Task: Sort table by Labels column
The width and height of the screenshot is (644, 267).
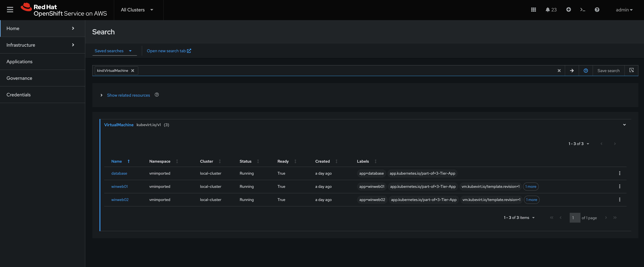Action: [x=367, y=161]
